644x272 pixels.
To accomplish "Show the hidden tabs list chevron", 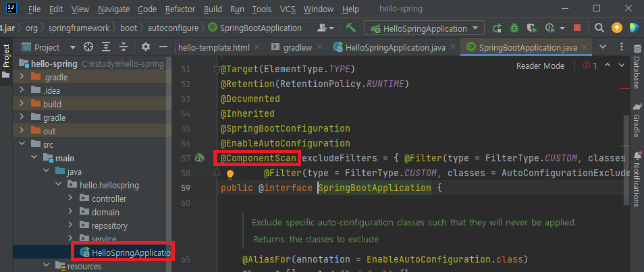I will click(x=603, y=47).
